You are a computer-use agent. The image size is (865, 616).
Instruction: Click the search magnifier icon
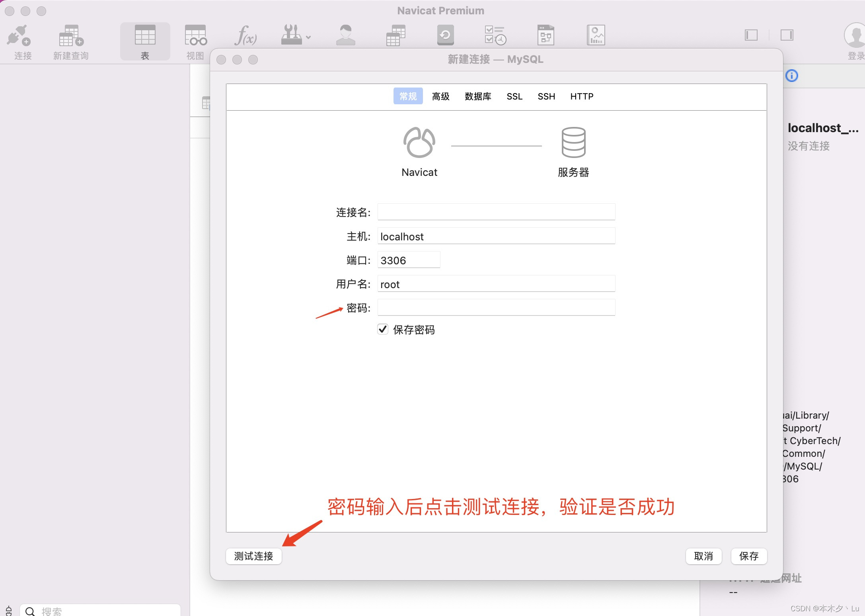click(30, 611)
